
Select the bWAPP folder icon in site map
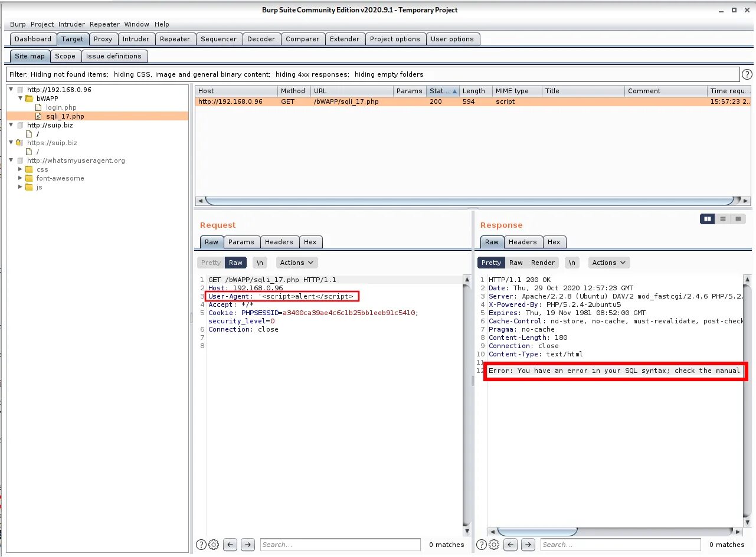click(x=29, y=99)
